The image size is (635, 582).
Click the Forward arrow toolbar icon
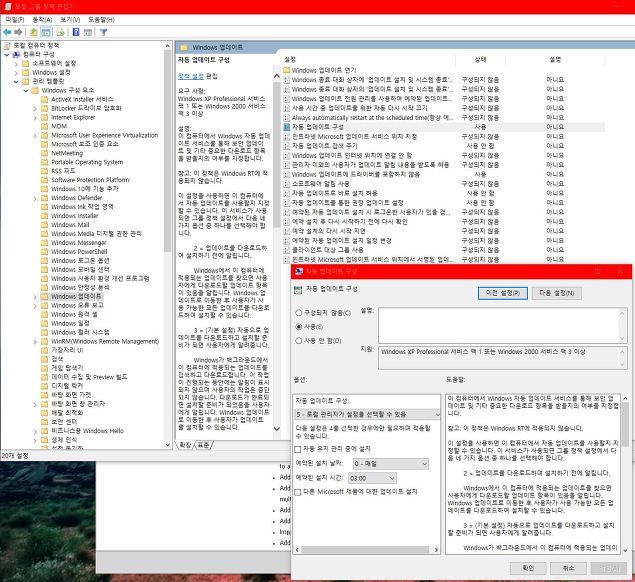click(x=18, y=32)
